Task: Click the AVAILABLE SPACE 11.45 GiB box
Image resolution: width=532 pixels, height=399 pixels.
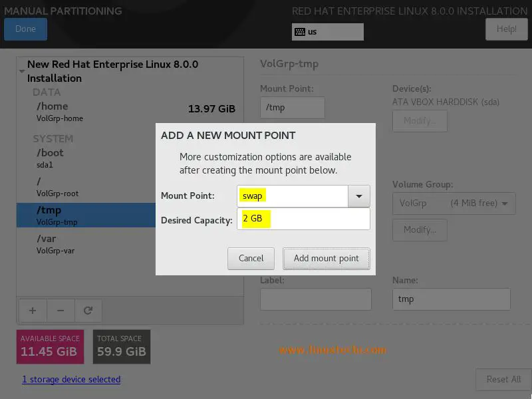Action: (x=51, y=346)
